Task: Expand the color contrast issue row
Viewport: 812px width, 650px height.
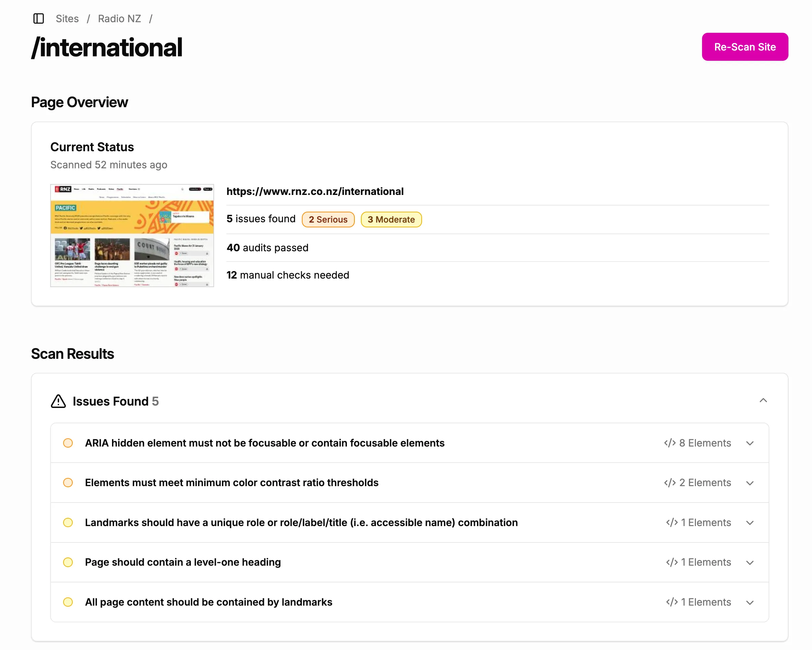Action: [750, 483]
